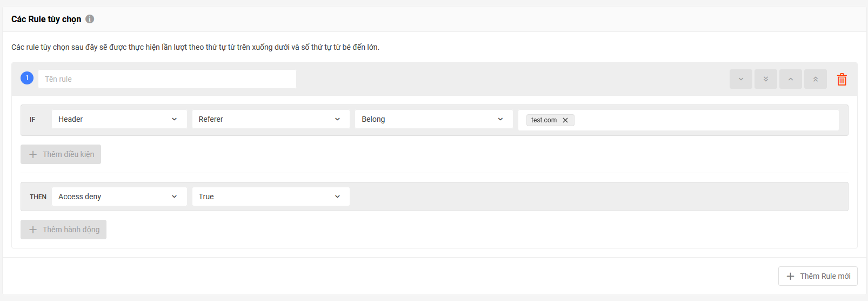
Task: Move rule to top with double-up arrow
Action: click(x=816, y=79)
